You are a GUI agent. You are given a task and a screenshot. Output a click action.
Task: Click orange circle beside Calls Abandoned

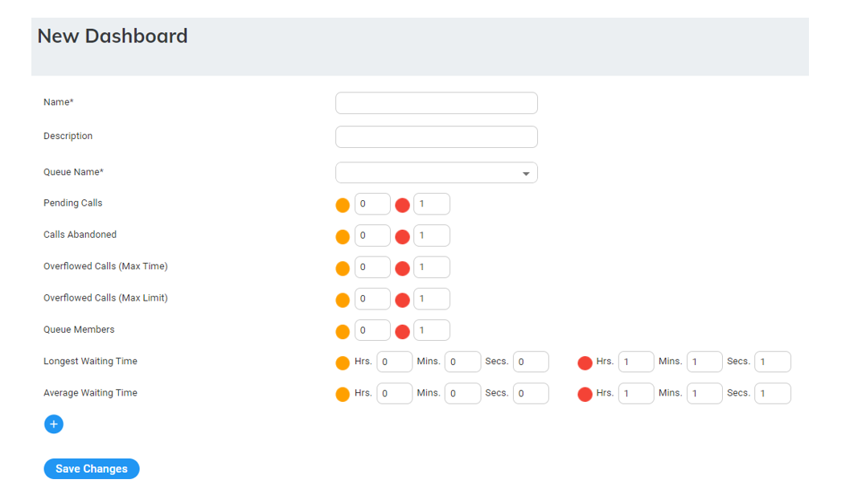(x=343, y=236)
